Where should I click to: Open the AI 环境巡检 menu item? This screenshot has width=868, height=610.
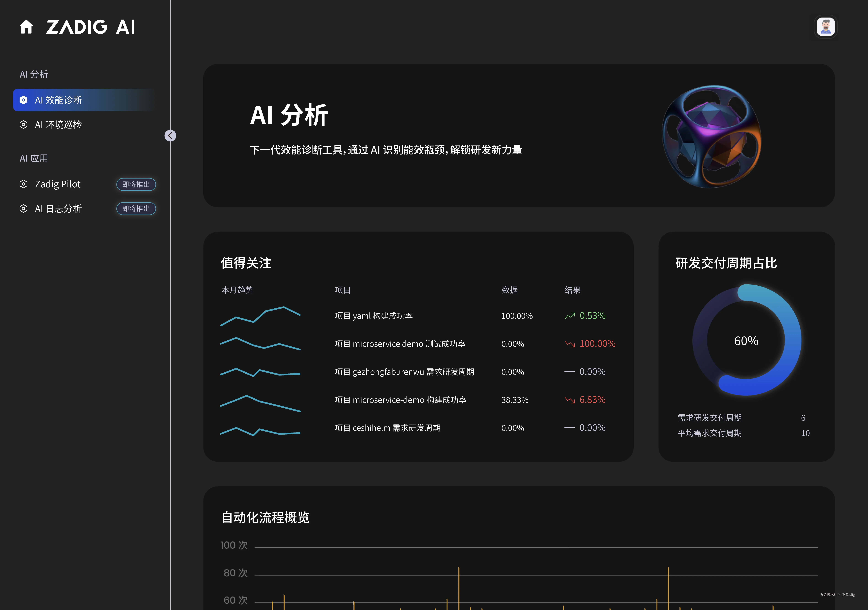click(58, 125)
